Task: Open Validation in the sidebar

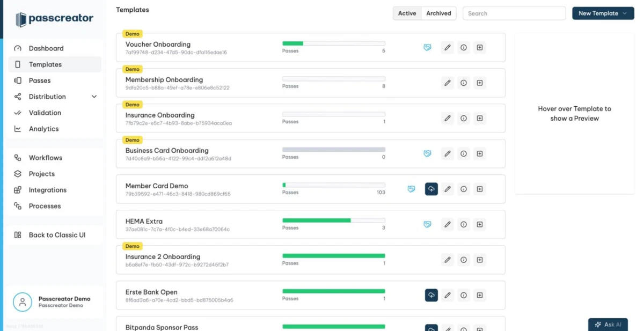Action: pos(54,113)
